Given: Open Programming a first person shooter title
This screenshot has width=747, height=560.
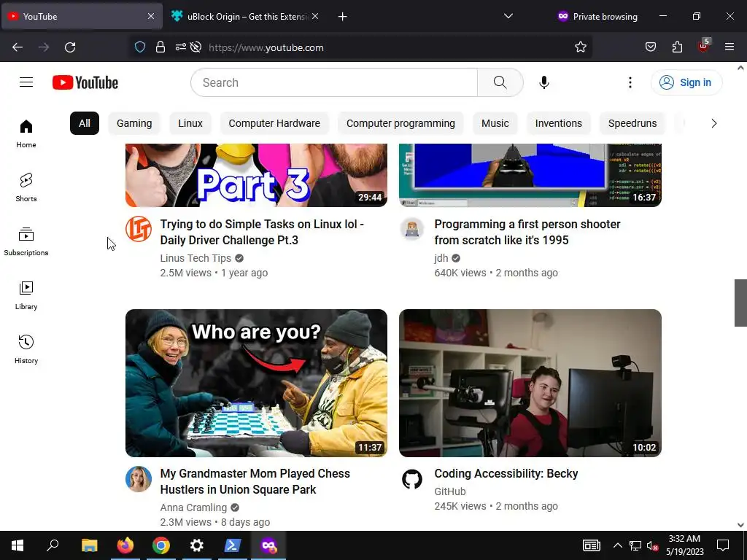Looking at the screenshot, I should pos(527,232).
